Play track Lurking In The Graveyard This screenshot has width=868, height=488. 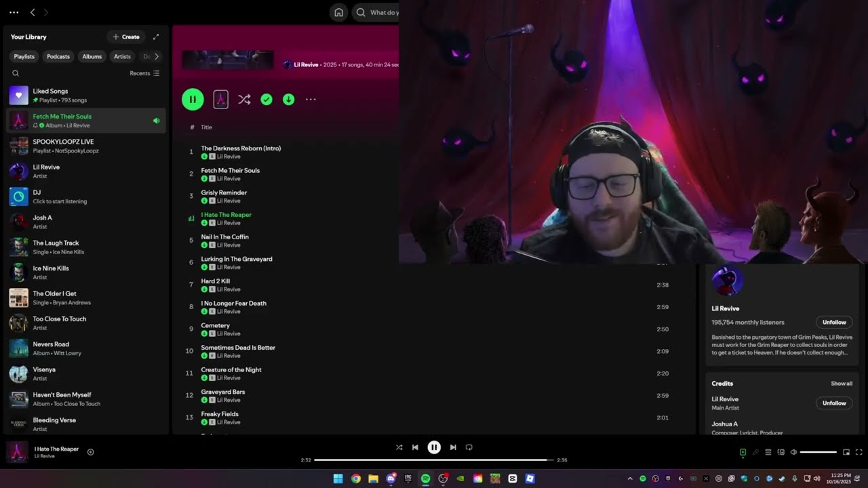237,259
